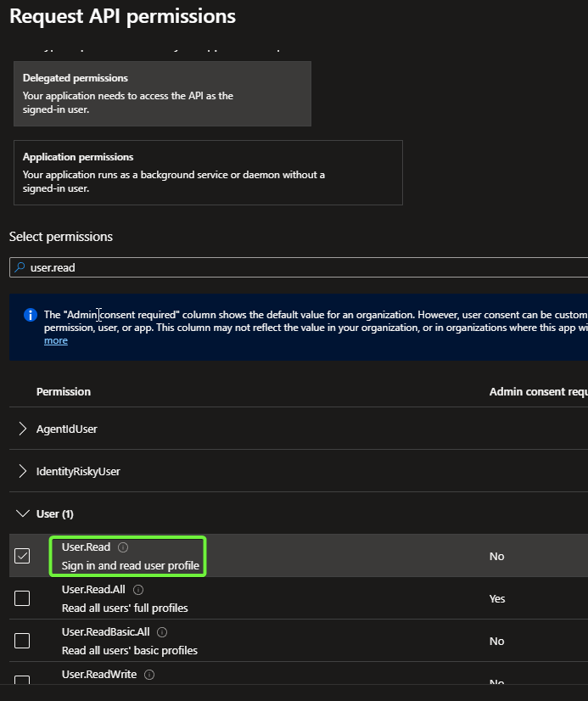Switch to the Application permissions card
This screenshot has height=701, width=588.
(208, 172)
